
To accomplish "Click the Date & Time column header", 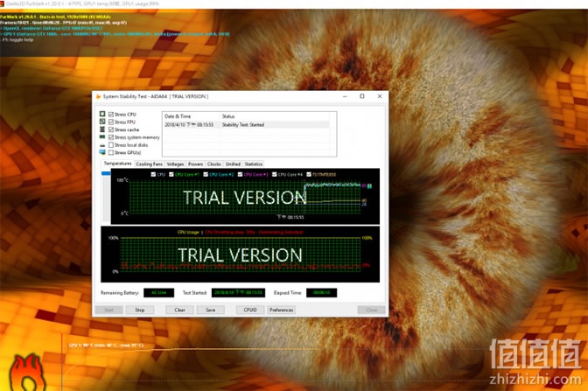I will (192, 116).
